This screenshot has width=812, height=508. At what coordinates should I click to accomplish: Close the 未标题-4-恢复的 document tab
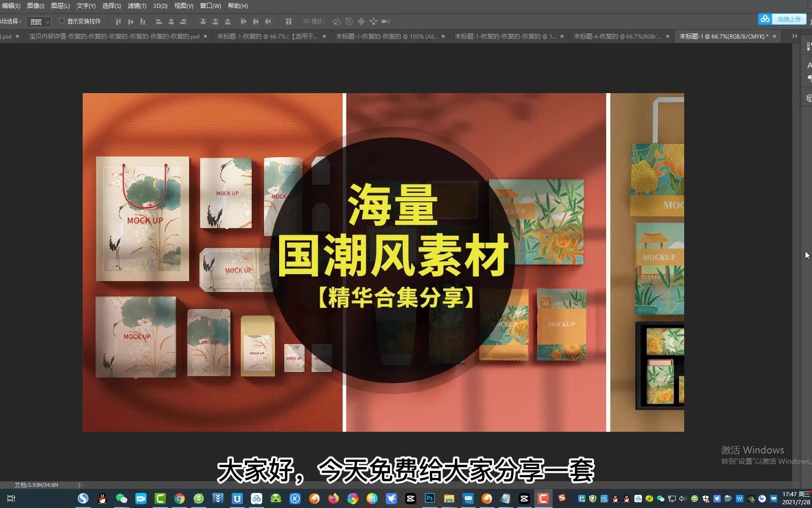(x=667, y=36)
